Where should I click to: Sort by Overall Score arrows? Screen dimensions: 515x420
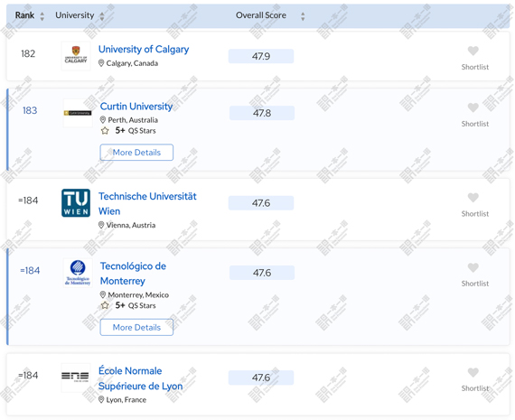(x=303, y=16)
